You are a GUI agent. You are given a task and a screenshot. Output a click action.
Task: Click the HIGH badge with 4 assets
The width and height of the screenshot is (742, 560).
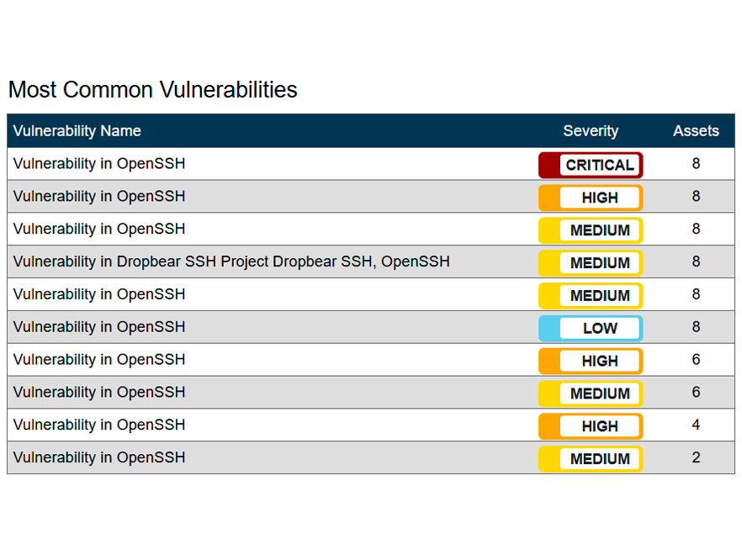tap(591, 426)
